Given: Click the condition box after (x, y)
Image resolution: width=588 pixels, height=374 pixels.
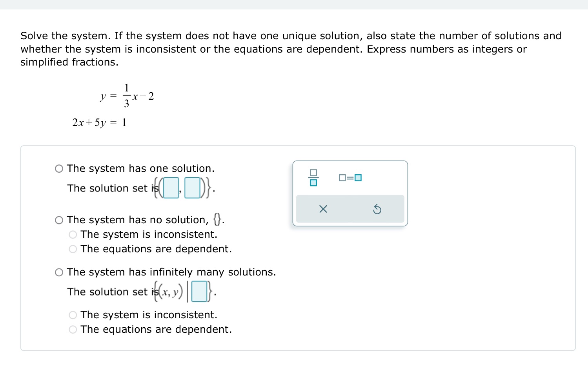Looking at the screenshot, I should pyautogui.click(x=200, y=291).
